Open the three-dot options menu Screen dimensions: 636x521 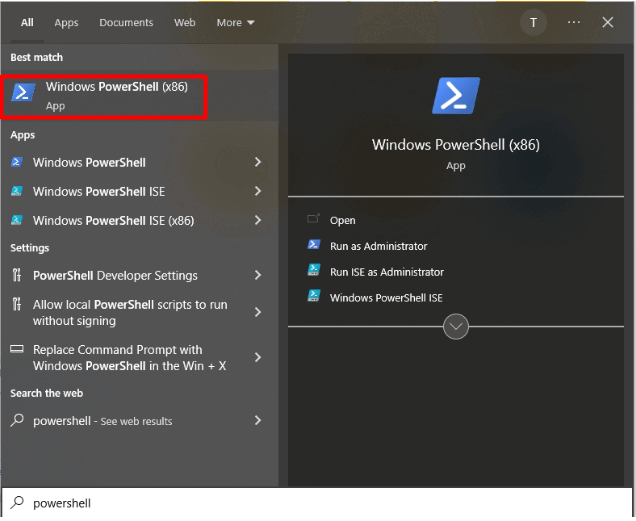point(574,22)
